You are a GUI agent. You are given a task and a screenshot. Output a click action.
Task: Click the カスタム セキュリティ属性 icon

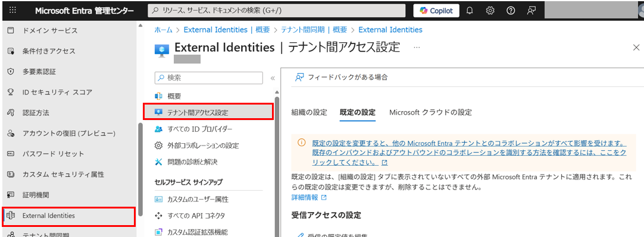11,174
